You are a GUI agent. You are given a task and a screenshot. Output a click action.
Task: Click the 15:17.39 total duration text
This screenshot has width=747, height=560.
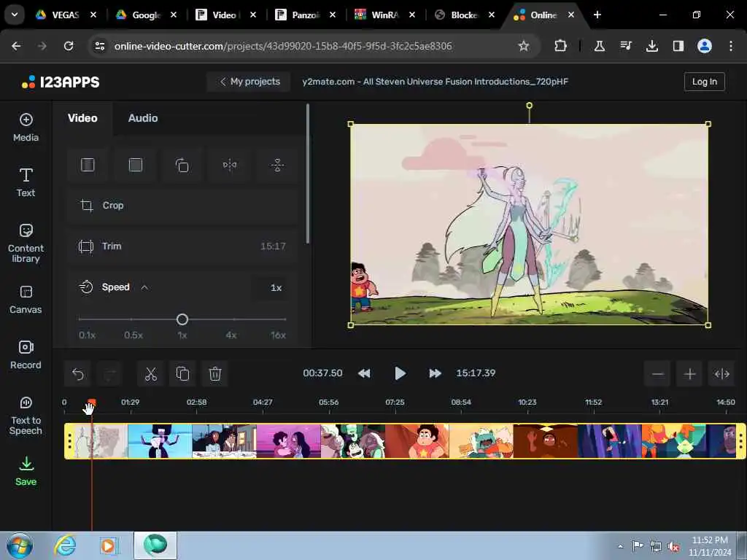pyautogui.click(x=476, y=373)
